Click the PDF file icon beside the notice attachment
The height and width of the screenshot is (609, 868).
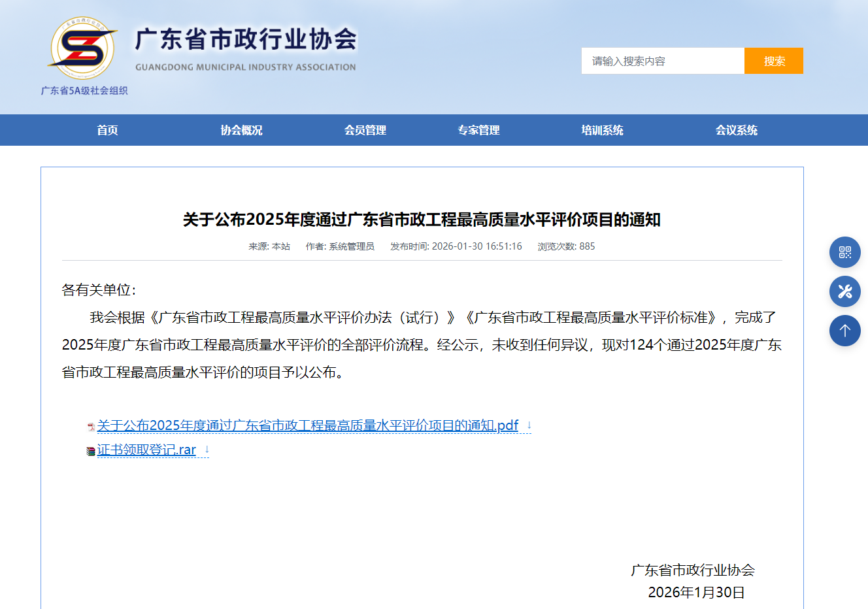click(x=91, y=427)
